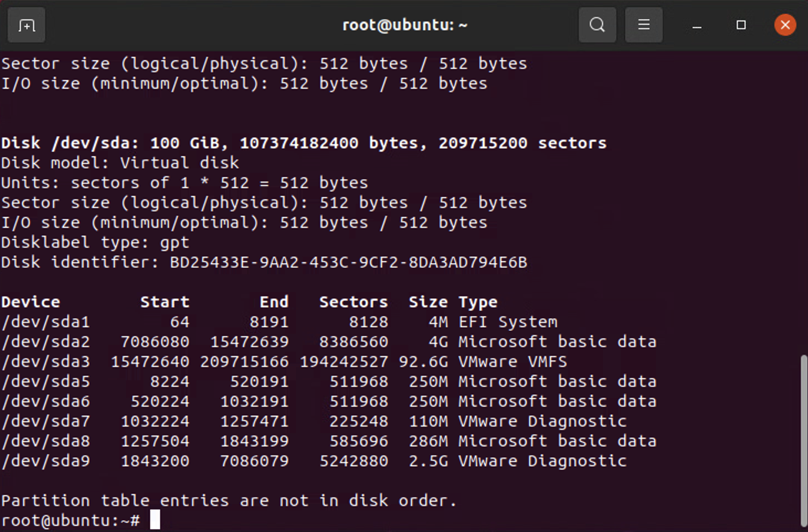Click the terminal vertical scrollbar
This screenshot has width=808, height=532.
[803, 440]
